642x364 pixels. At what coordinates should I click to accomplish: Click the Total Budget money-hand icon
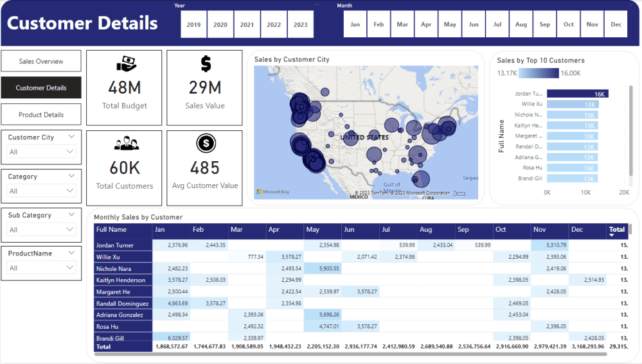pyautogui.click(x=126, y=64)
